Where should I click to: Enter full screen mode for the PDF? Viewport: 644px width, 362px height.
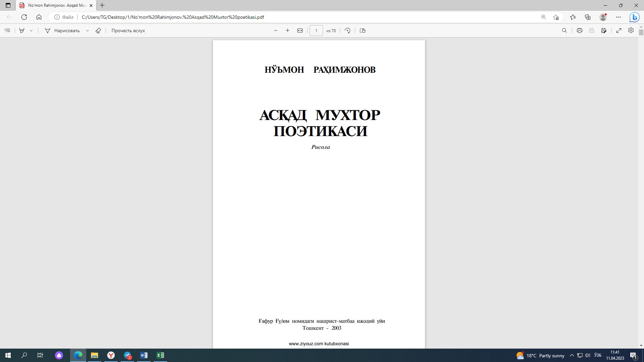(x=619, y=31)
